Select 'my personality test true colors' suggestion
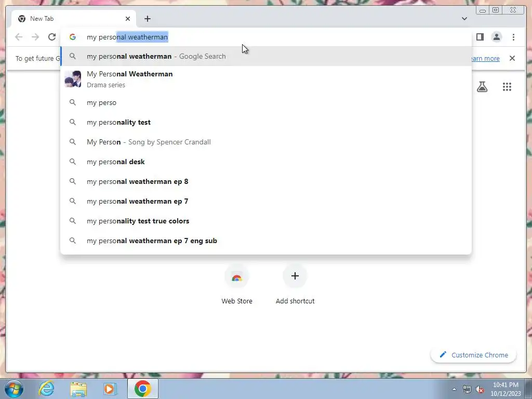Image resolution: width=532 pixels, height=399 pixels. pyautogui.click(x=266, y=221)
